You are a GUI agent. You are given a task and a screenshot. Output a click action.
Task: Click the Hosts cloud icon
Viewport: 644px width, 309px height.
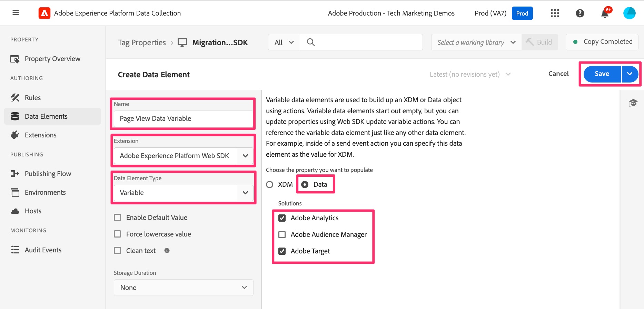(x=15, y=211)
